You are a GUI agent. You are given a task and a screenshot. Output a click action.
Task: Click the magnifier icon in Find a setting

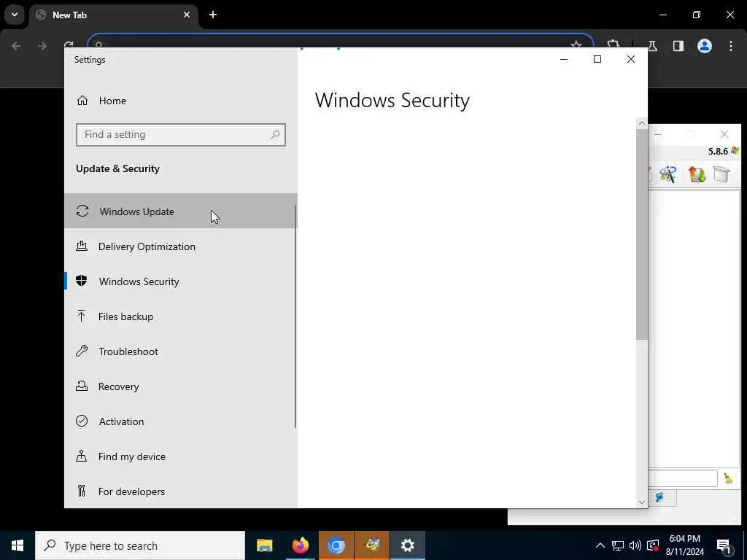pyautogui.click(x=275, y=135)
